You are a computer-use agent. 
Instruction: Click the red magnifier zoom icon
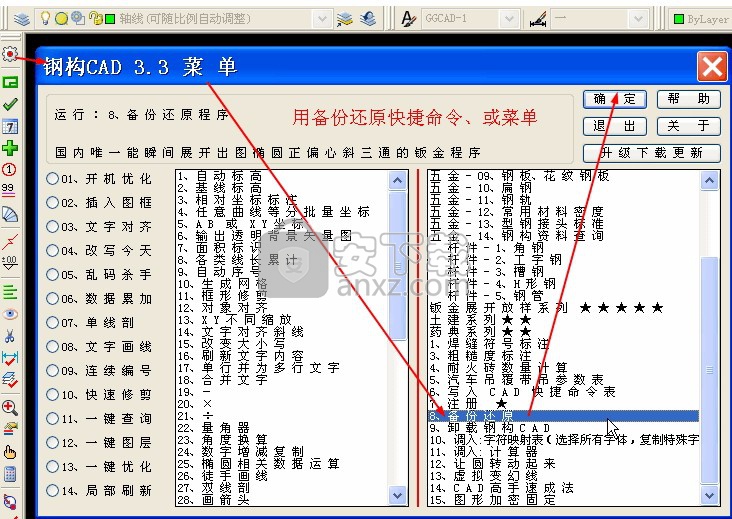(10, 407)
